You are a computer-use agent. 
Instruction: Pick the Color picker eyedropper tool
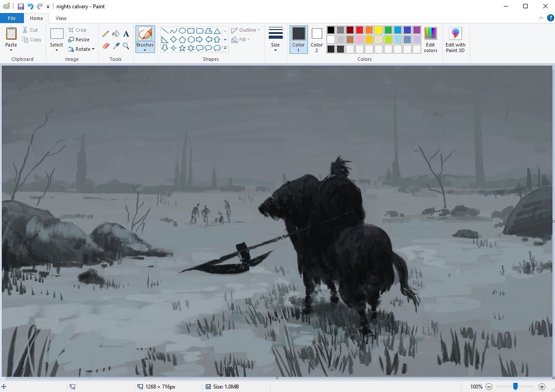point(116,46)
